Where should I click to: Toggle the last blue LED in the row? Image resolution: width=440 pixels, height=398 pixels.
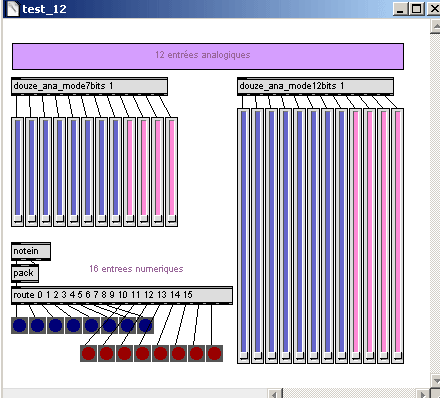(x=146, y=325)
